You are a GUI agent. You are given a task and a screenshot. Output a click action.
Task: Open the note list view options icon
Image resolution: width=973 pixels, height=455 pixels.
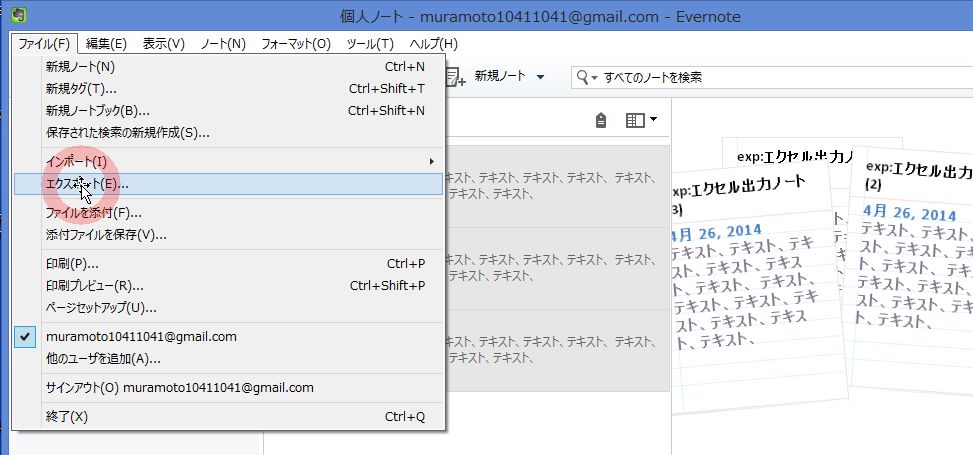point(640,121)
